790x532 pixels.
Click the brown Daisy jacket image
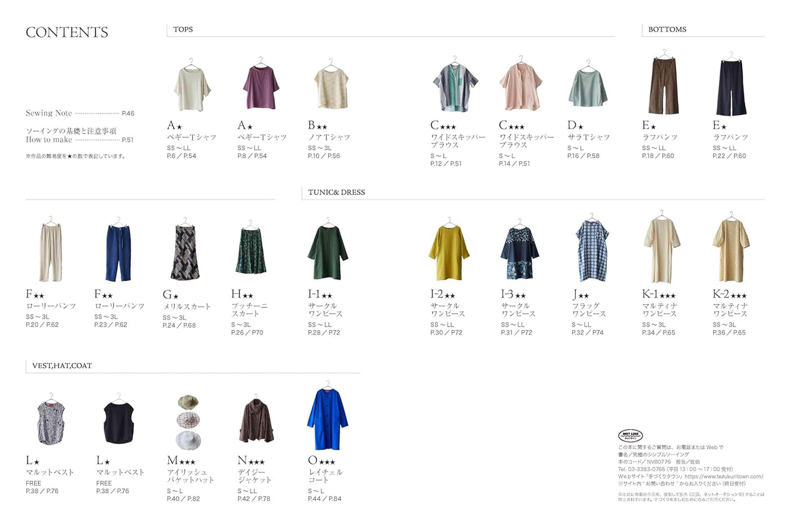[256, 421]
